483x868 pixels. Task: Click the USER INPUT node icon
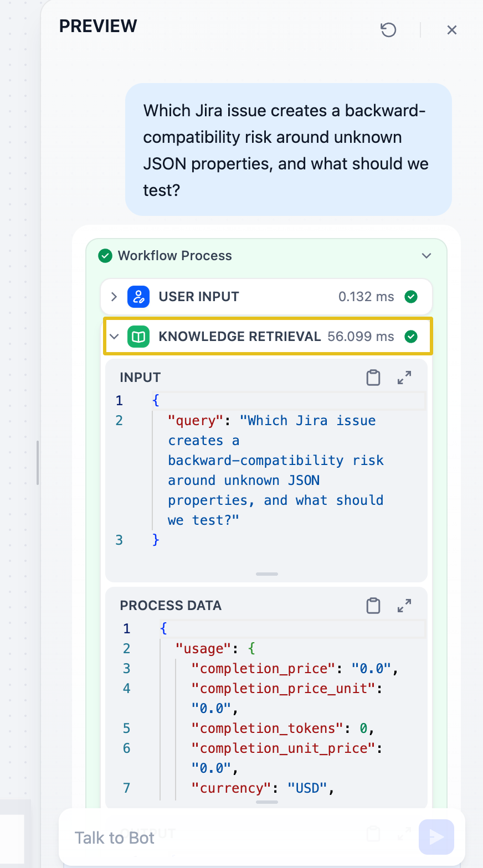click(x=138, y=297)
